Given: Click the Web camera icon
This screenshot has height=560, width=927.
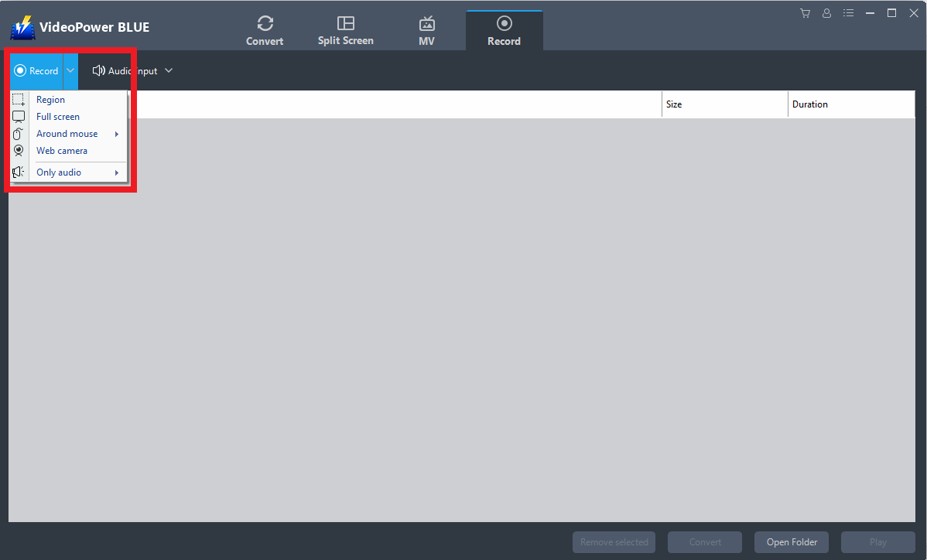Looking at the screenshot, I should pyautogui.click(x=19, y=151).
